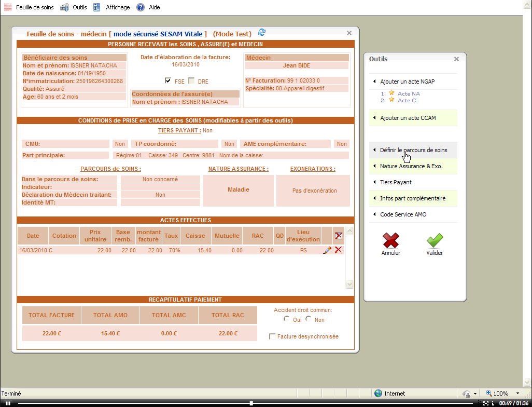
Task: Select Oui for Accident droit commun
Action: (287, 319)
